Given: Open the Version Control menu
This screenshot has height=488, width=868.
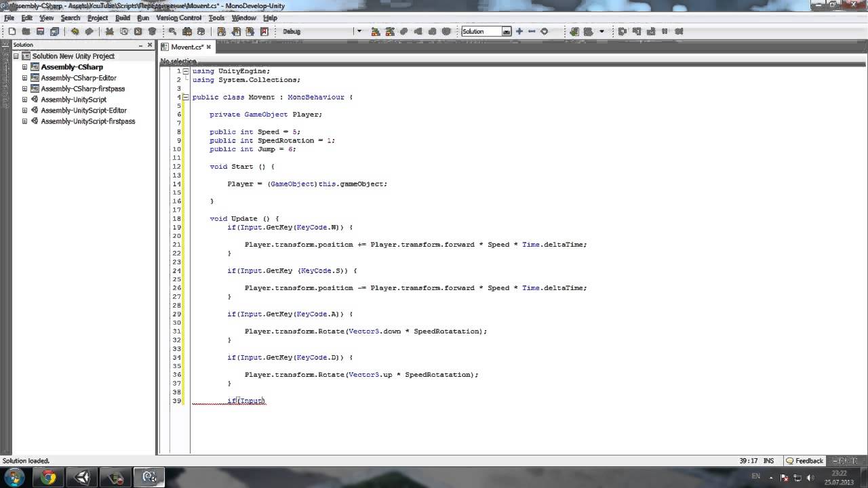Looking at the screenshot, I should 178,18.
